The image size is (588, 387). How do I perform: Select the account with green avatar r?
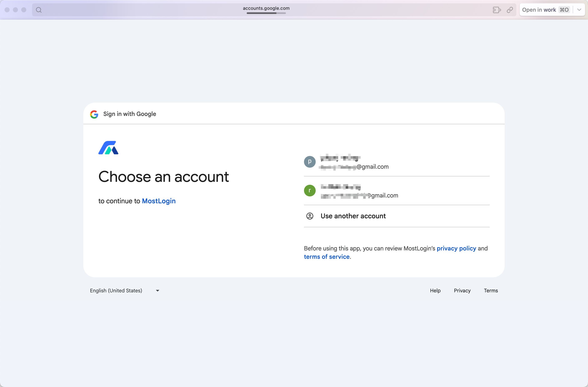[397, 191]
